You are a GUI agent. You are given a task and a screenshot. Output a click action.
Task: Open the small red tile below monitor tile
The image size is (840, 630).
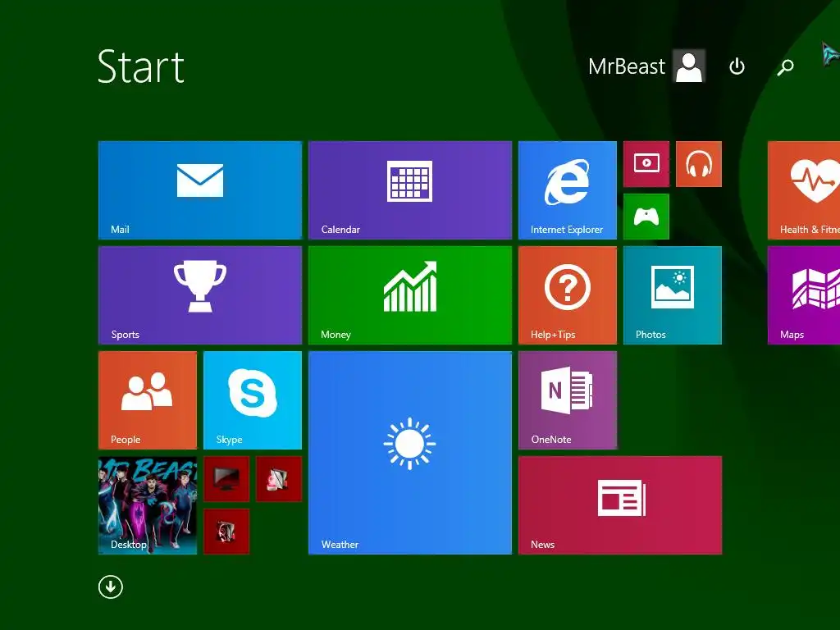tap(226, 532)
